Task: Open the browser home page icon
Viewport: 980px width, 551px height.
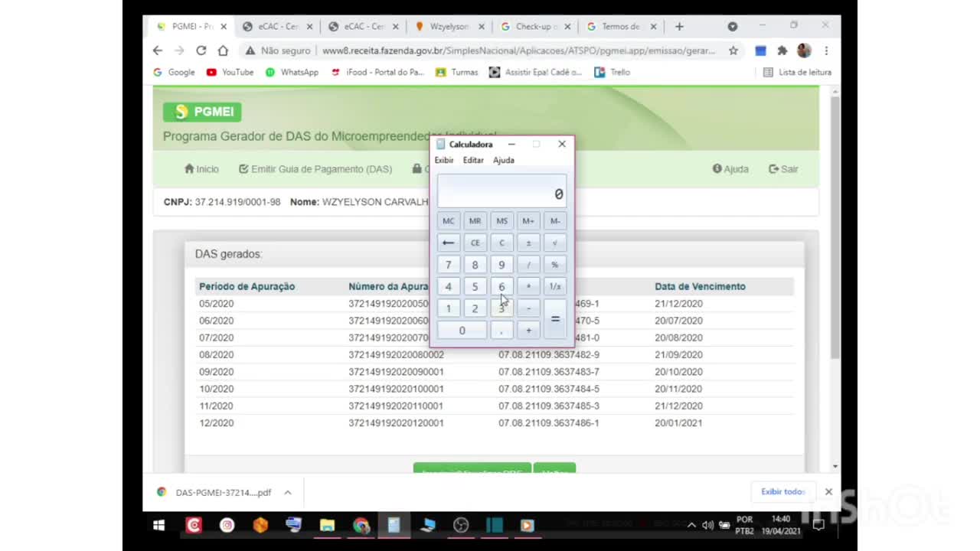Action: (x=223, y=51)
